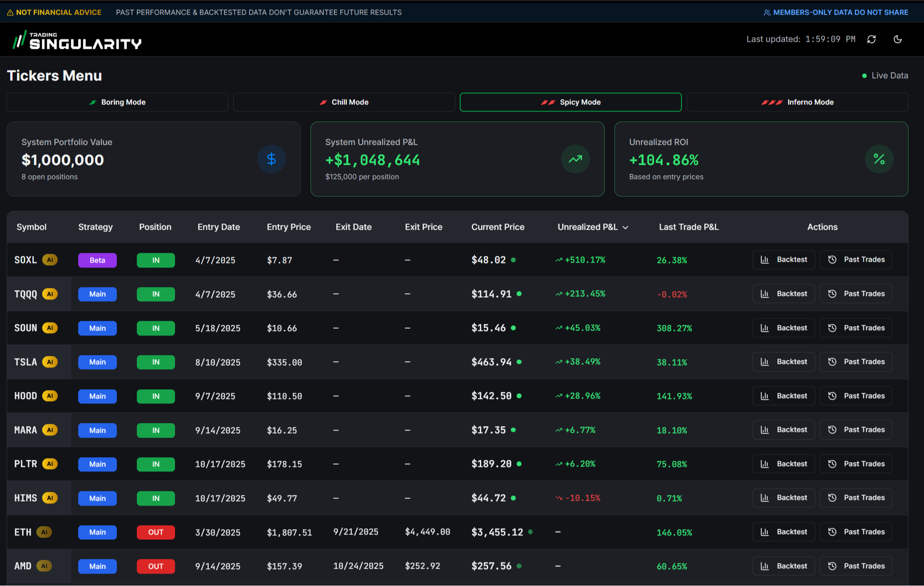The height and width of the screenshot is (586, 924).
Task: Click the backtest chart icon for SOXL
Action: click(765, 259)
